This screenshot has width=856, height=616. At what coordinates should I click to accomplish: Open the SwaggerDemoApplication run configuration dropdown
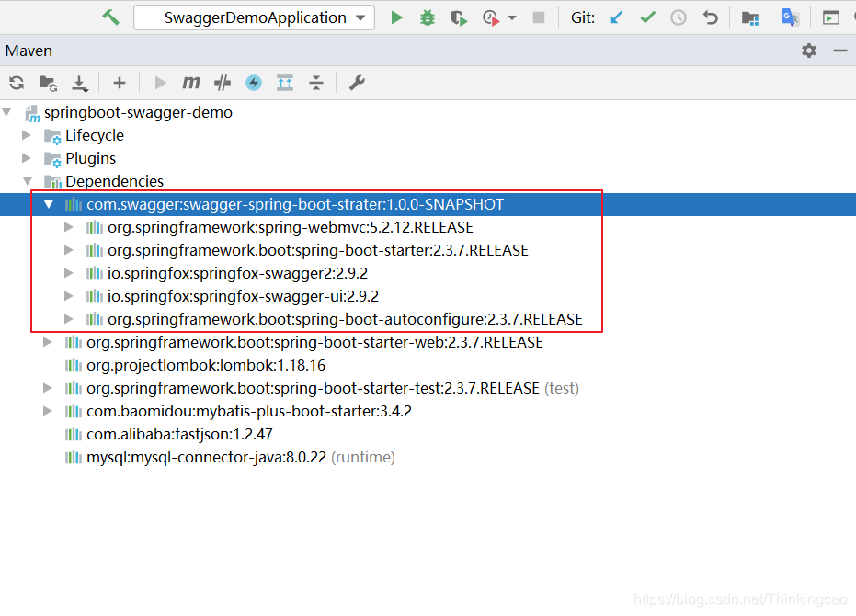(254, 17)
